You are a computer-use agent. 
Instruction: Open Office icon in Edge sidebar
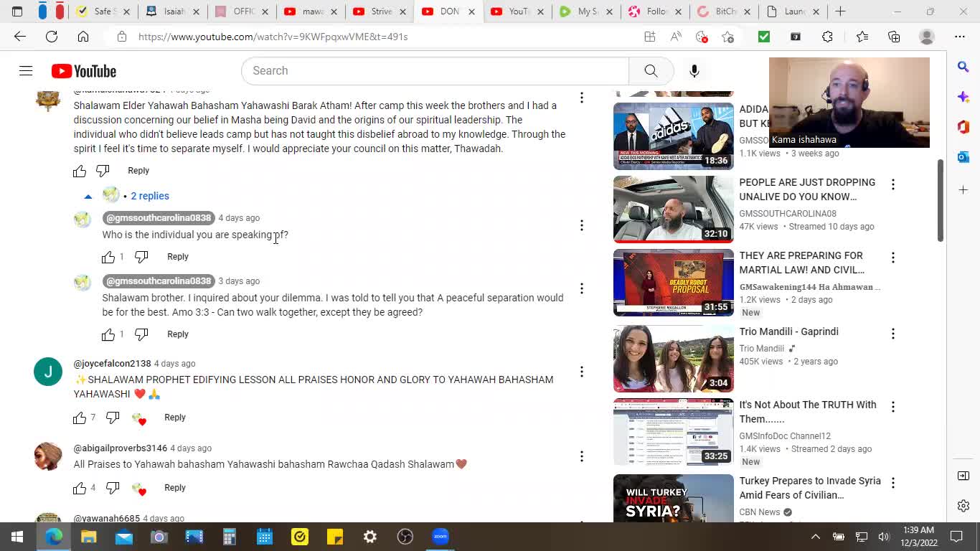[x=963, y=126]
